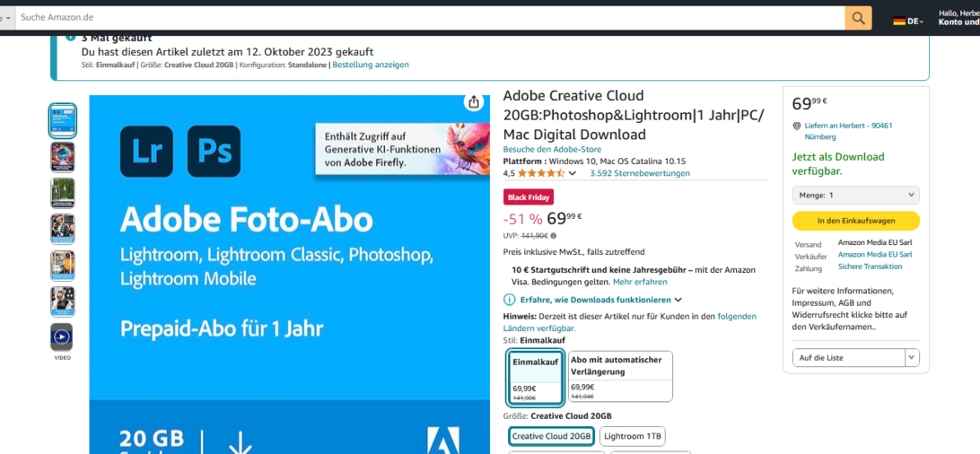Select the Creative Cloud 20GB size tab
980x454 pixels.
point(551,436)
